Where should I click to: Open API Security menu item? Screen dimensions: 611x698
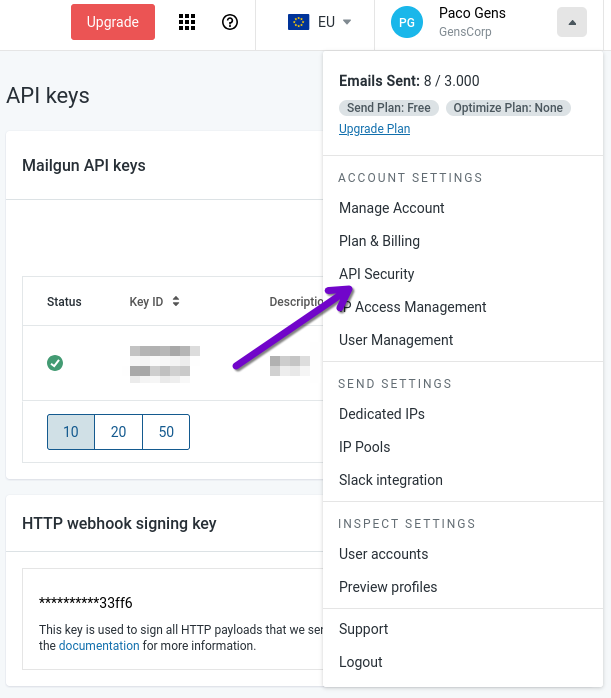point(376,274)
